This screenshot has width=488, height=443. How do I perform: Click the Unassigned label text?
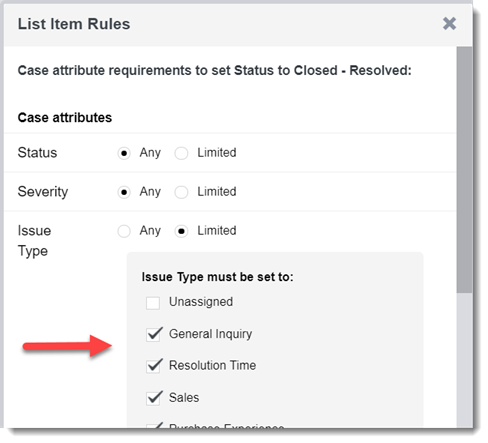pos(201,302)
